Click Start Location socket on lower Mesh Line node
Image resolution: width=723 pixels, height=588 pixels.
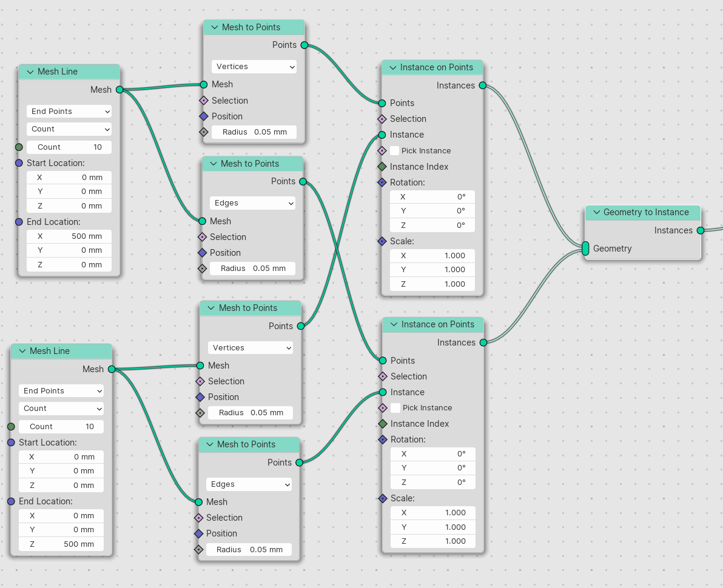coord(11,443)
